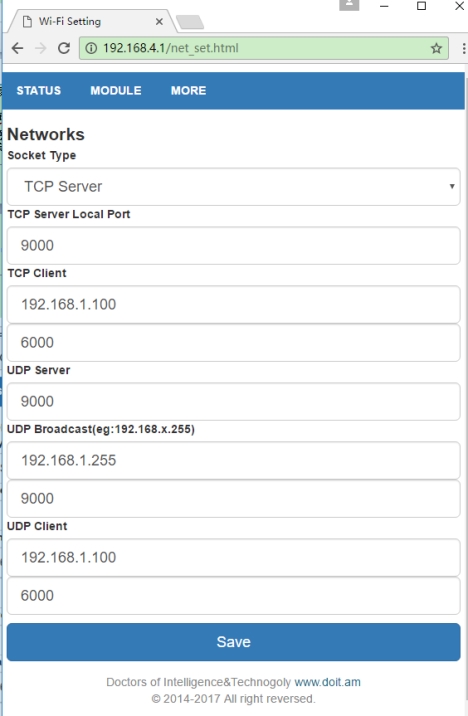Click the UDP Server port field
Viewport: 468px width, 716px height.
[x=233, y=401]
